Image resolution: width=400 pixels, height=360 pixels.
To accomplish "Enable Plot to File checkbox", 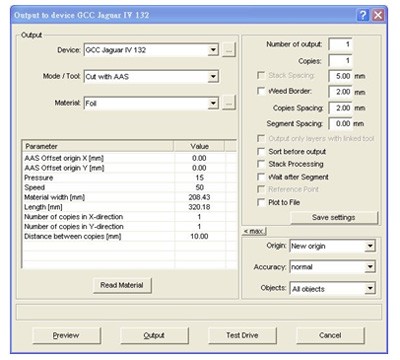I will [x=261, y=202].
